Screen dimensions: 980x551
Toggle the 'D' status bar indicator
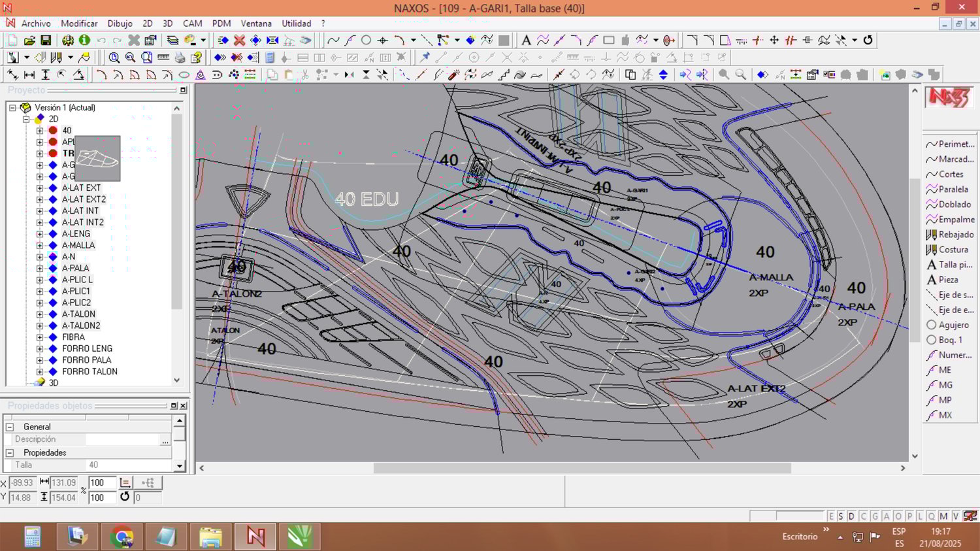851,516
